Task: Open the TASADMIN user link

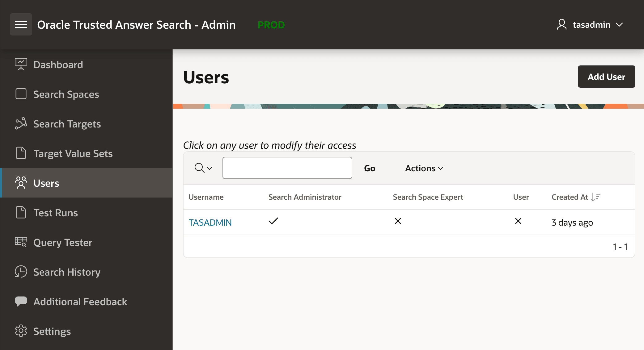Action: [x=210, y=222]
